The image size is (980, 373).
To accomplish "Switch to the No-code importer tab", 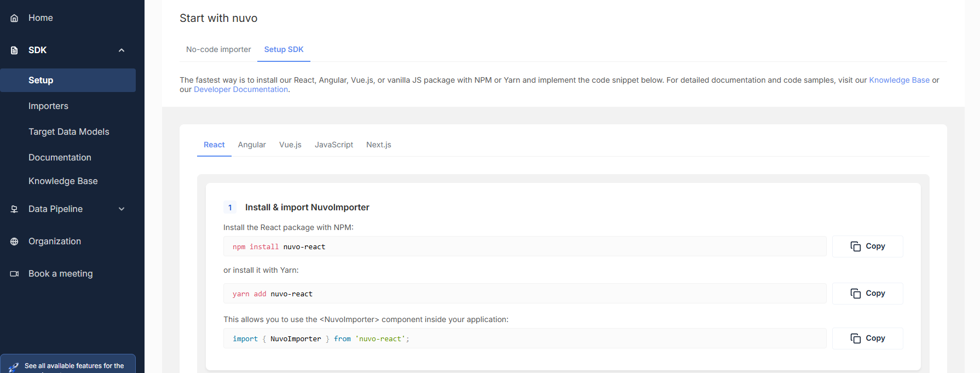I will 218,49.
